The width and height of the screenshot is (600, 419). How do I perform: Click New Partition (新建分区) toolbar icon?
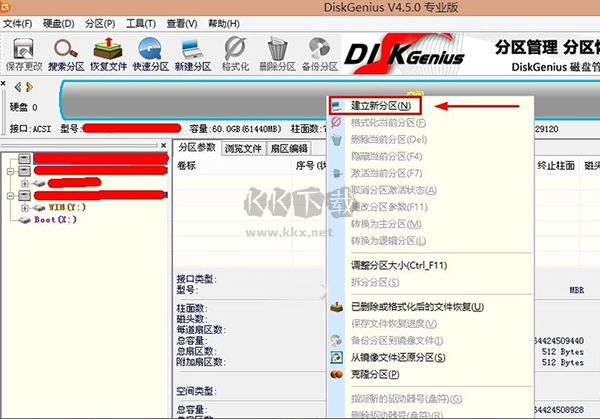[193, 54]
